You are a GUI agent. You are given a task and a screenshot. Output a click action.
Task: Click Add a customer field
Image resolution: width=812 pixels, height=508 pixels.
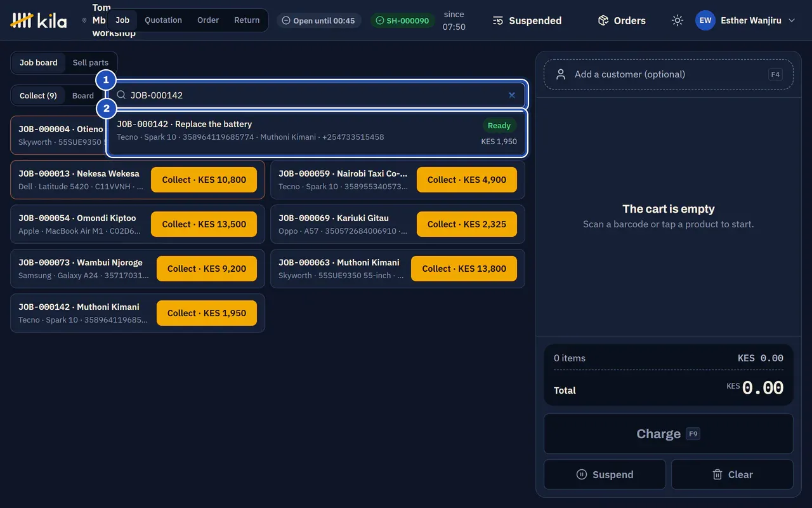pos(669,74)
